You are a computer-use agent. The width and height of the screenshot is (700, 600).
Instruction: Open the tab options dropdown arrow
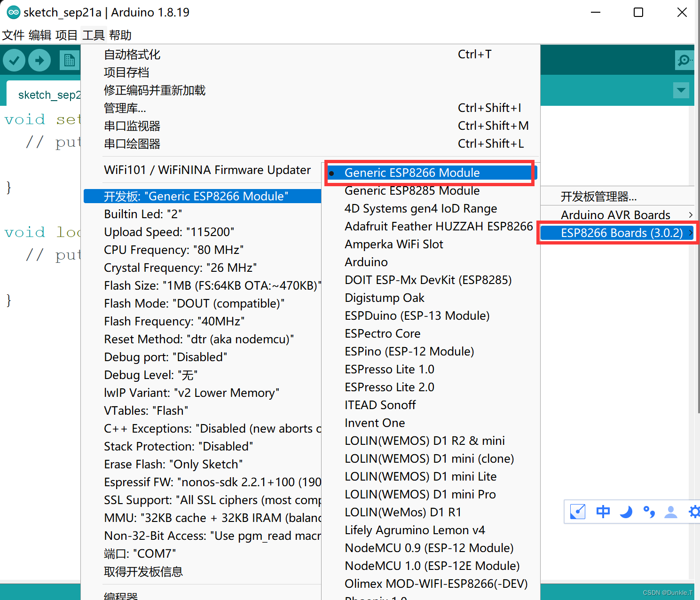point(681,90)
